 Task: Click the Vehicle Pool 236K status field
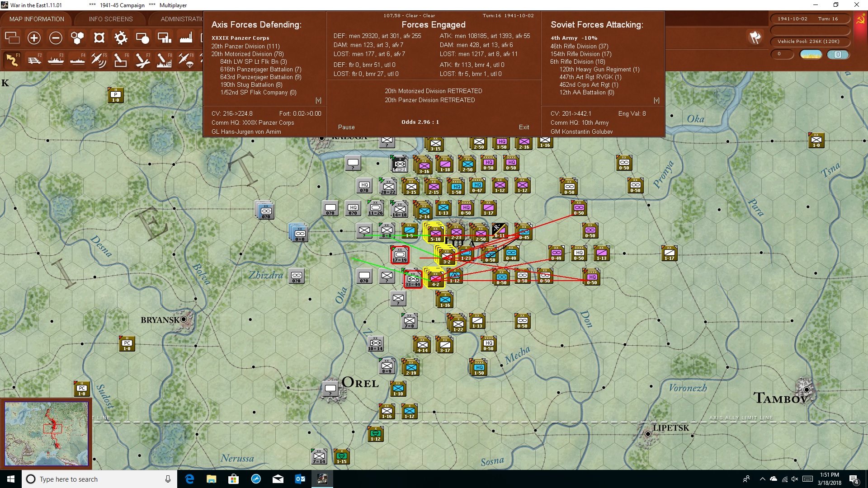(810, 42)
